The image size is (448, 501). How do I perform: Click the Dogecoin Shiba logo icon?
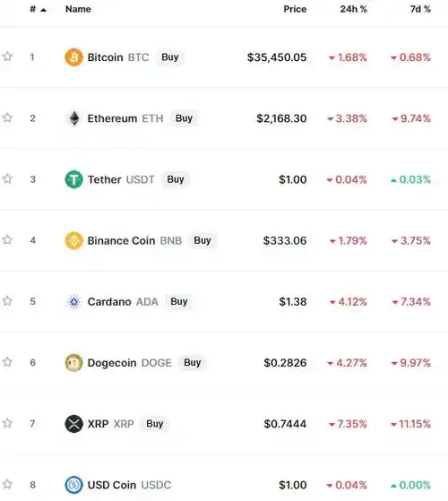pos(73,363)
